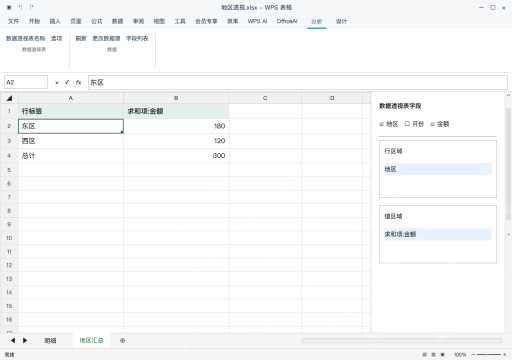The width and height of the screenshot is (512, 360).
Task: Switch to normal view icon in status bar
Action: (424, 355)
